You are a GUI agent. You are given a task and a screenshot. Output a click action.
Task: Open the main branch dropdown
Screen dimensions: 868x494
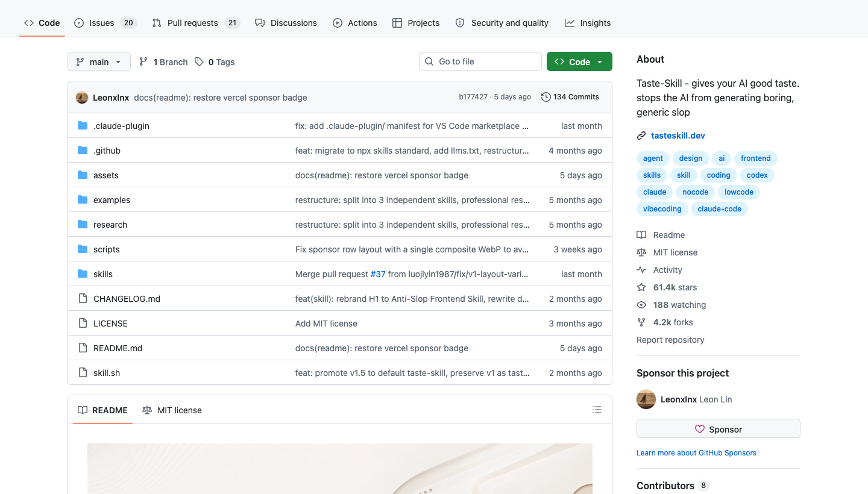pos(99,61)
